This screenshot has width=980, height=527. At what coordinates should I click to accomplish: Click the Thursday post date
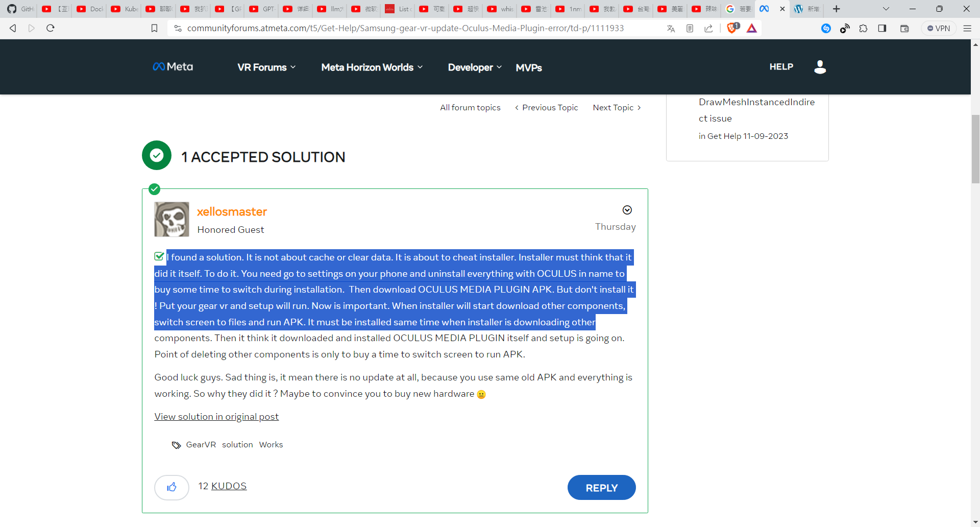point(616,227)
